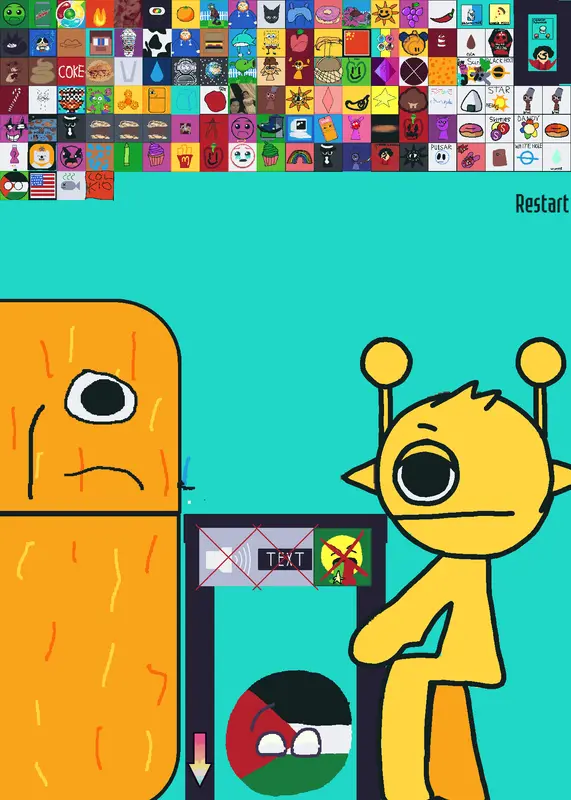Pick the orange bear with blue ears
571x800 pixels.
414,43
